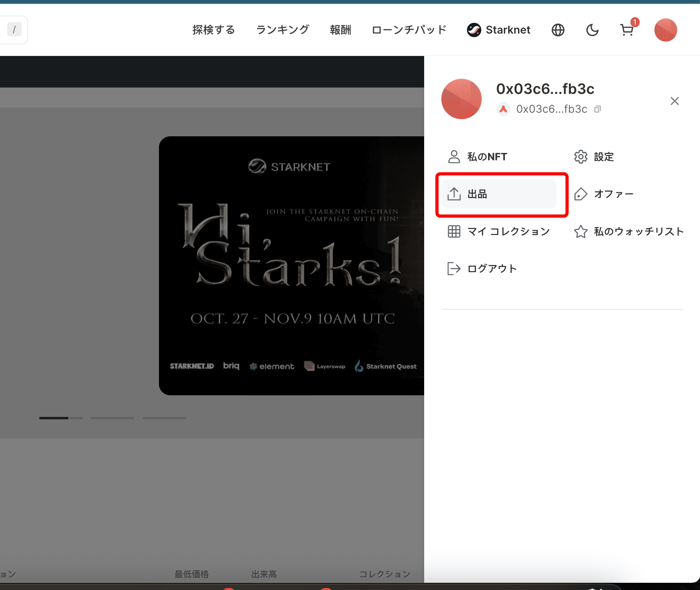This screenshot has width=700, height=590.
Task: Close the account side panel
Action: point(675,101)
